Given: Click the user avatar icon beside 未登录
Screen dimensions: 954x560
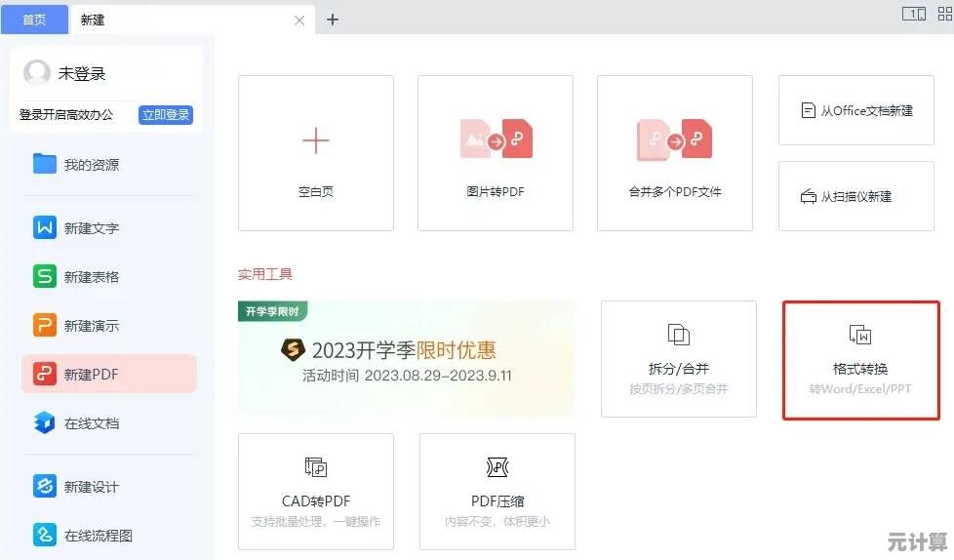Looking at the screenshot, I should [36, 73].
